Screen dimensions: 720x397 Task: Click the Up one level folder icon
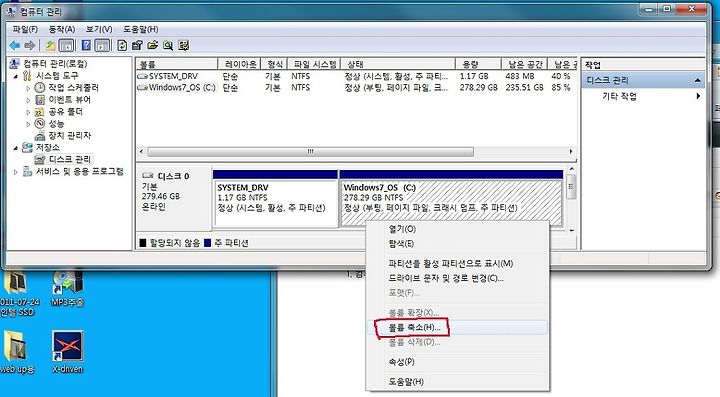click(50, 45)
